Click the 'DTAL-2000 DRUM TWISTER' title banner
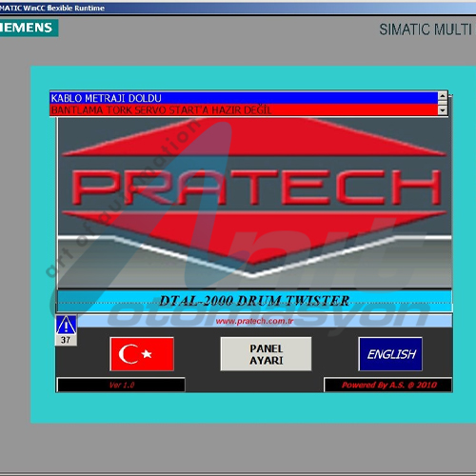Screen dimensions: 476x476 [x=254, y=301]
